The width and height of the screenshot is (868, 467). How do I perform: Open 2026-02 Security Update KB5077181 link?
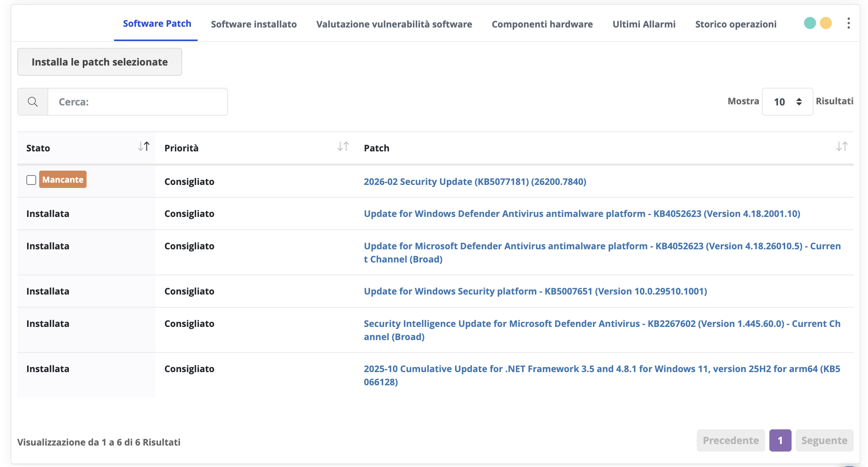[x=475, y=182]
